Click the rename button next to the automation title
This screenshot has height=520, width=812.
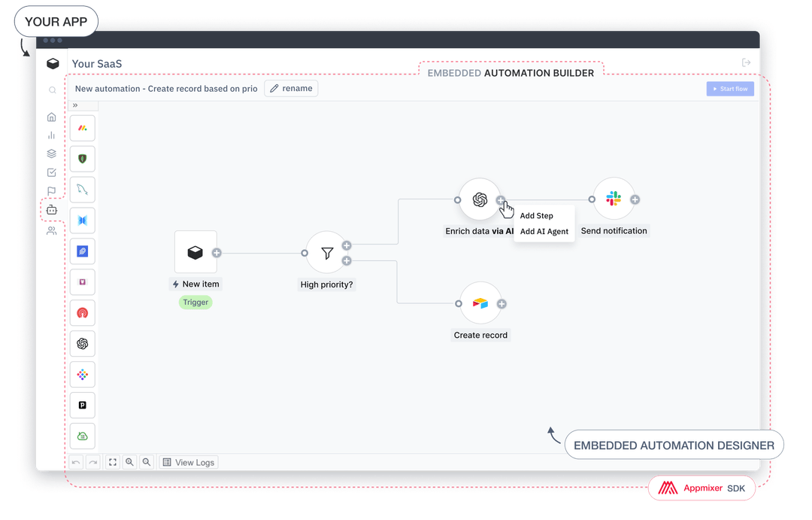click(291, 88)
